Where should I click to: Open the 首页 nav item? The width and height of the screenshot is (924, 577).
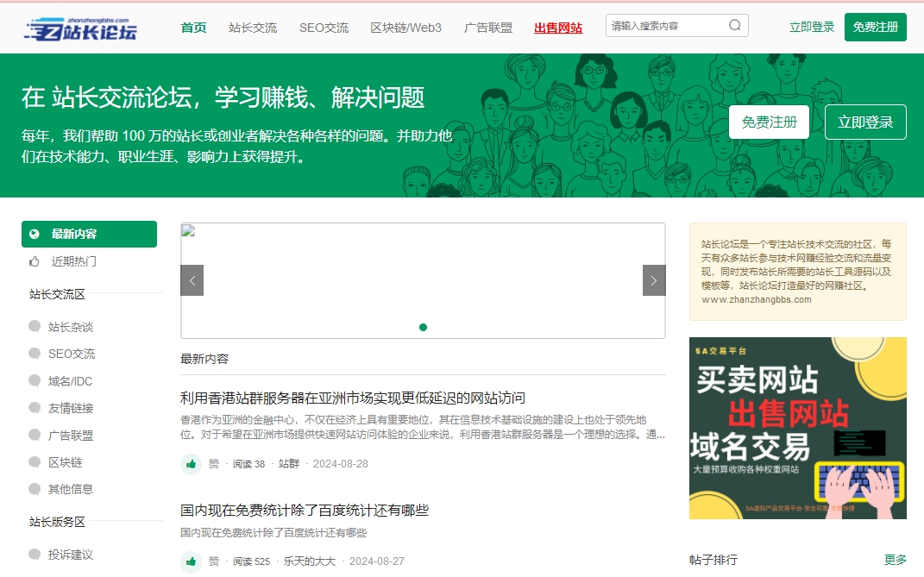(193, 28)
